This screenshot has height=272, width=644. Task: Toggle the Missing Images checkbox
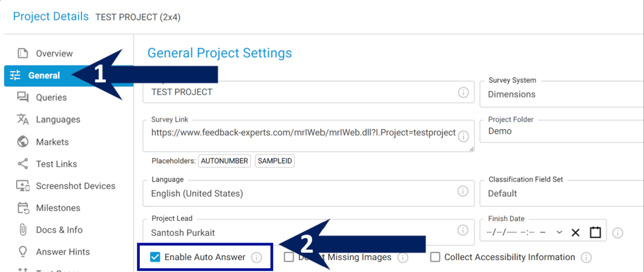(x=288, y=257)
